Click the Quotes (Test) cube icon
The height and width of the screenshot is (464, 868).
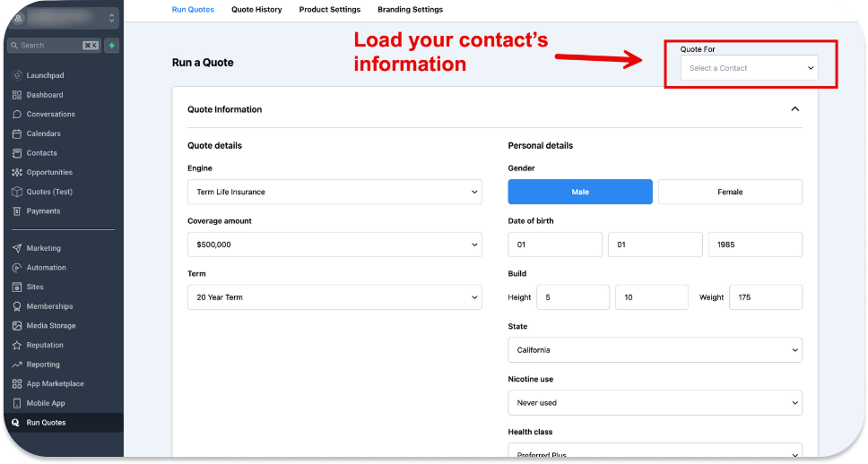coord(17,192)
